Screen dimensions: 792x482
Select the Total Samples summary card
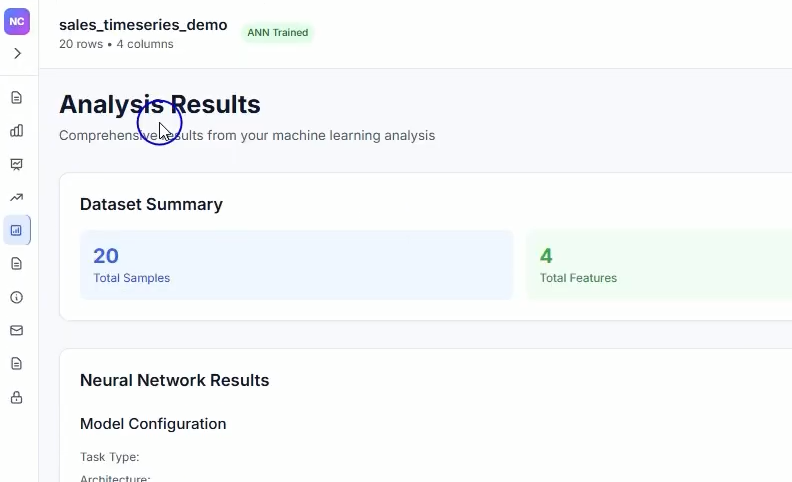(x=296, y=265)
